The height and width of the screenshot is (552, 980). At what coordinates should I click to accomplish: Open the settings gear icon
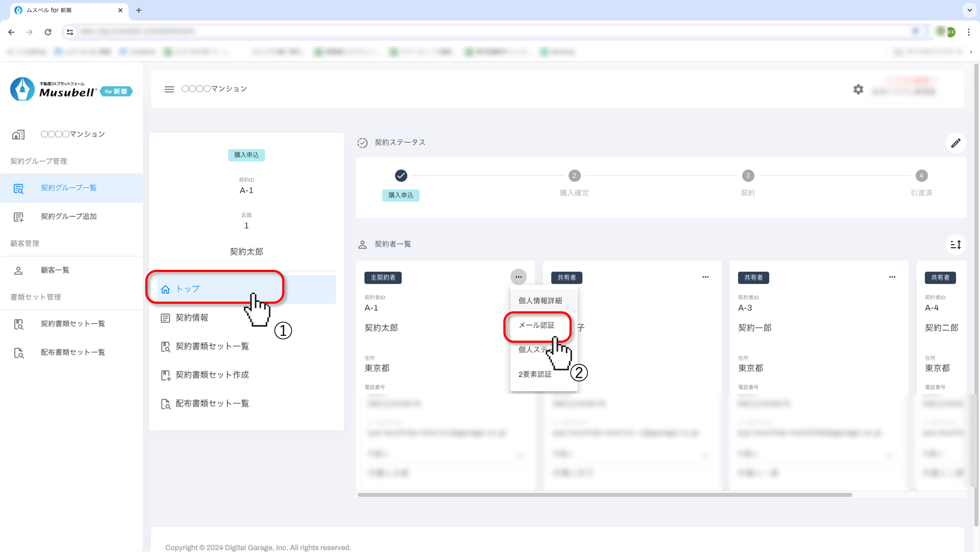click(x=858, y=89)
